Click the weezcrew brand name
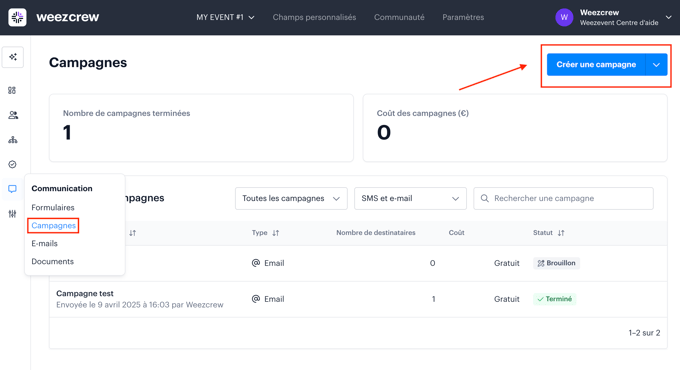 [x=68, y=17]
